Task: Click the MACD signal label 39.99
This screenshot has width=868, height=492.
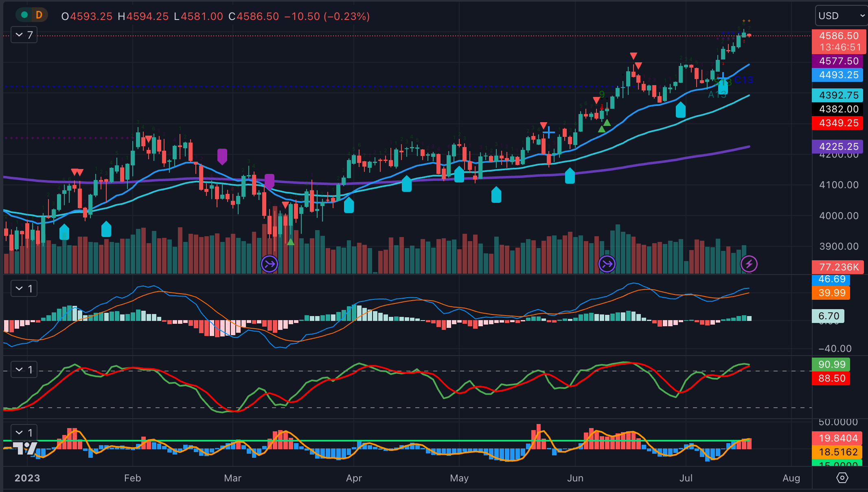Action: [832, 293]
